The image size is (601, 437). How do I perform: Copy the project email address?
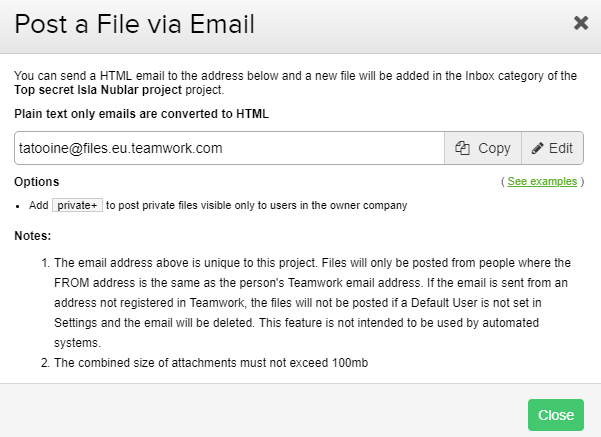coord(483,148)
